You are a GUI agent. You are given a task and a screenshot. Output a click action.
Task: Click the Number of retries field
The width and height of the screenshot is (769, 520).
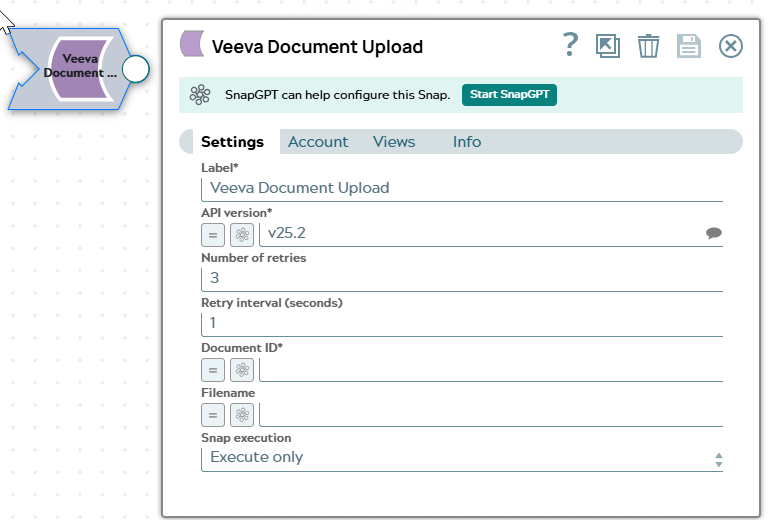point(462,279)
